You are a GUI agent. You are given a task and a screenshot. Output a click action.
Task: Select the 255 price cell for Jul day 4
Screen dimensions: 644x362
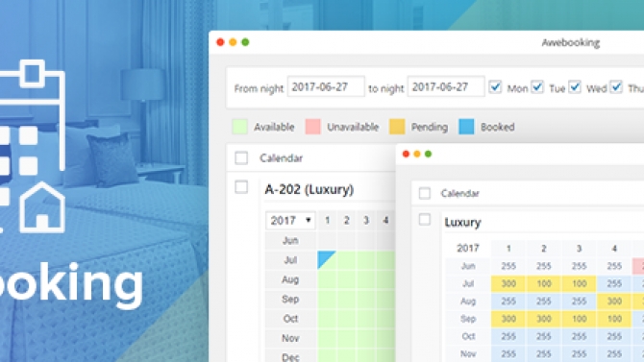pyautogui.click(x=614, y=283)
